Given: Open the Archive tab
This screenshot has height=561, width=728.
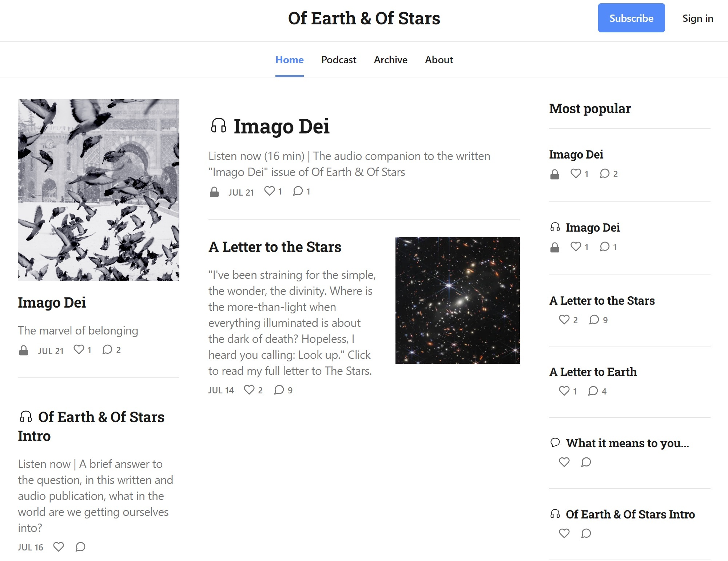Looking at the screenshot, I should point(390,60).
